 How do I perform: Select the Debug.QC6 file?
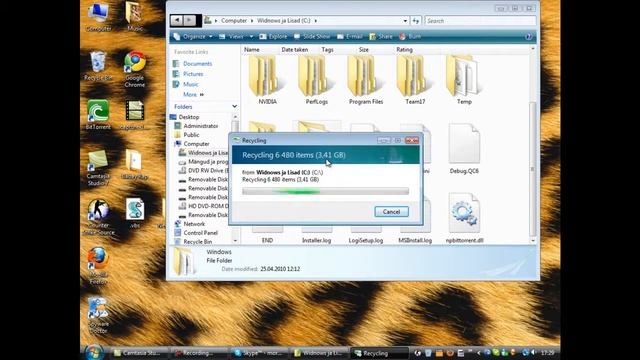tap(464, 149)
